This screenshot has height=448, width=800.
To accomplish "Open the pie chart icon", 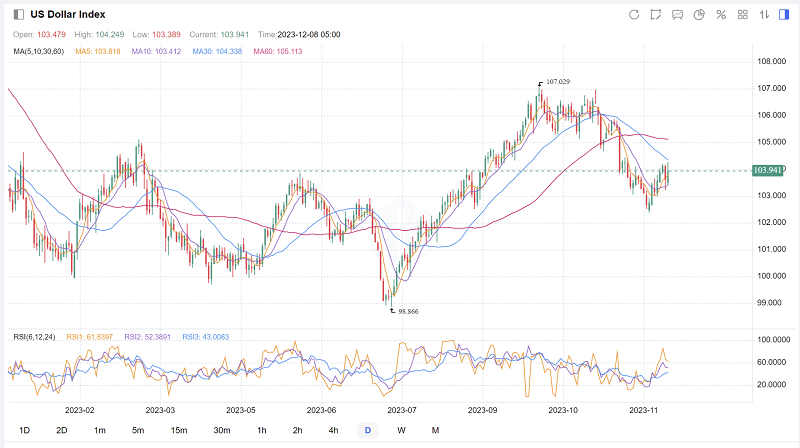I will point(699,14).
